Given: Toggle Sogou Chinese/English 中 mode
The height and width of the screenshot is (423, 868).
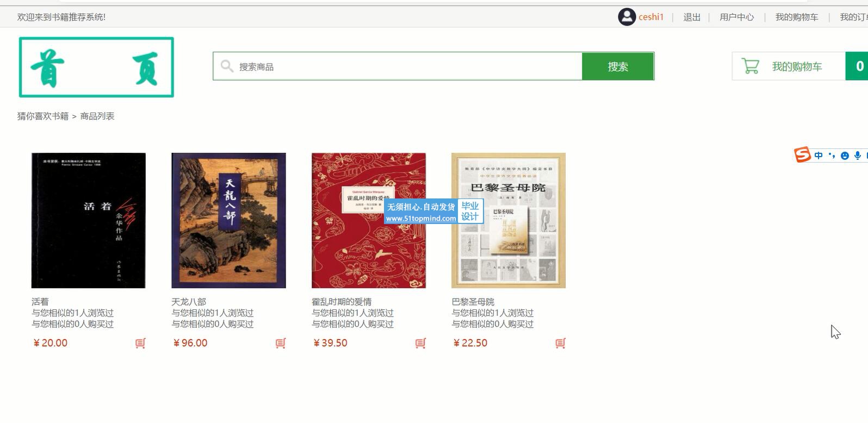Looking at the screenshot, I should tap(819, 155).
